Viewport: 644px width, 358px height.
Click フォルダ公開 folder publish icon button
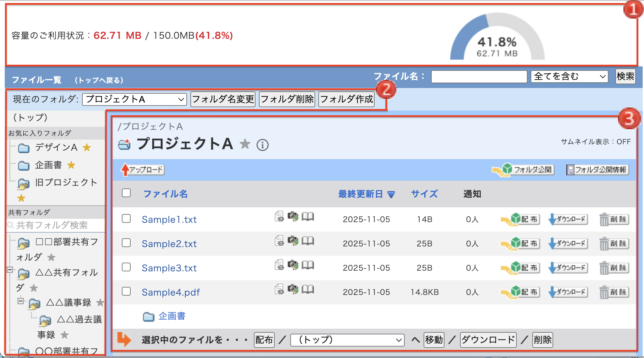coord(523,170)
